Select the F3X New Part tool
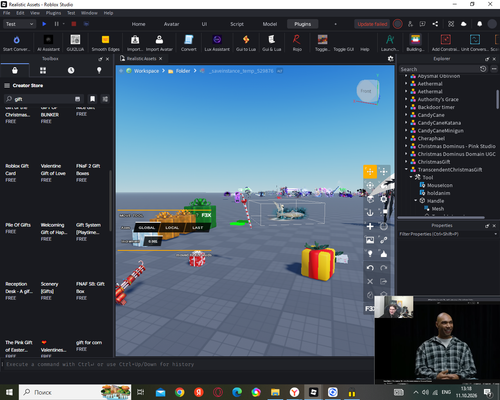Screen dimensions: 500x400 click(370, 226)
